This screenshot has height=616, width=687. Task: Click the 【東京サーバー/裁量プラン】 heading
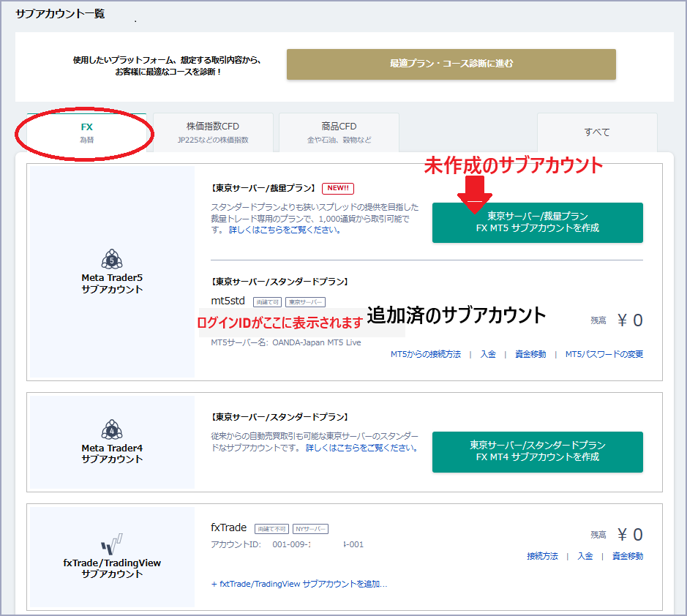263,188
